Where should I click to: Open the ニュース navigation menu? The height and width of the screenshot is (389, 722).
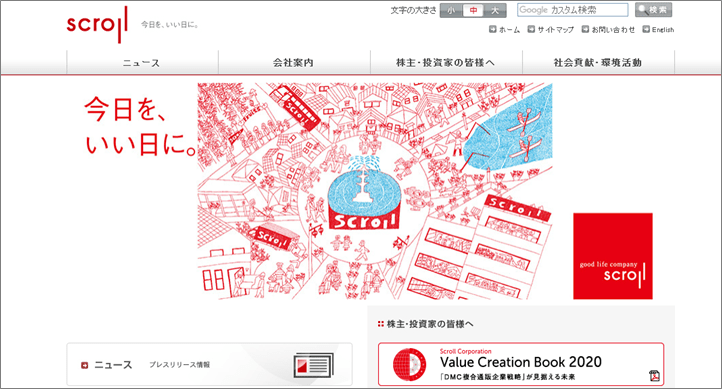(142, 63)
